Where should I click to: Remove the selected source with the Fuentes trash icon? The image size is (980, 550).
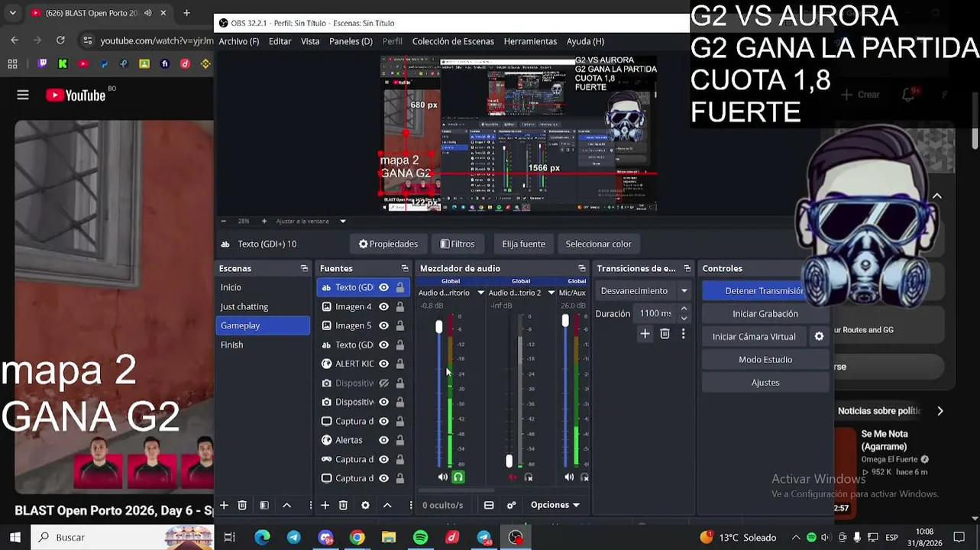(x=343, y=505)
